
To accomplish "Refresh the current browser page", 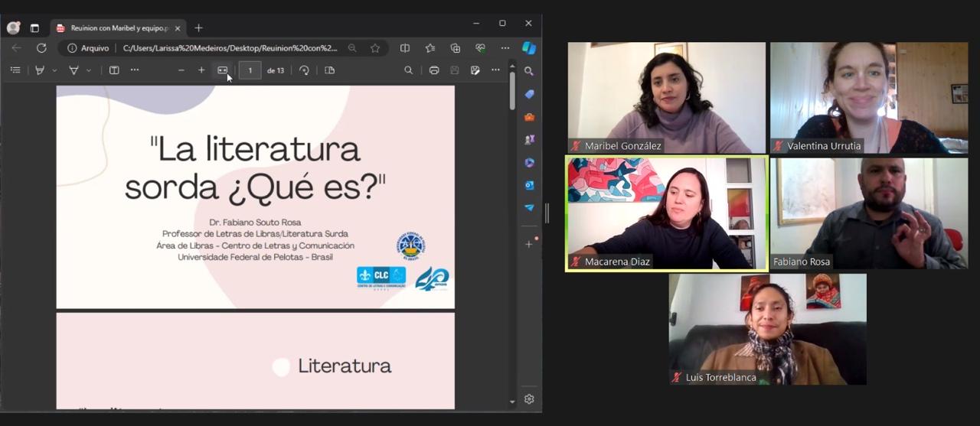I will tap(41, 48).
